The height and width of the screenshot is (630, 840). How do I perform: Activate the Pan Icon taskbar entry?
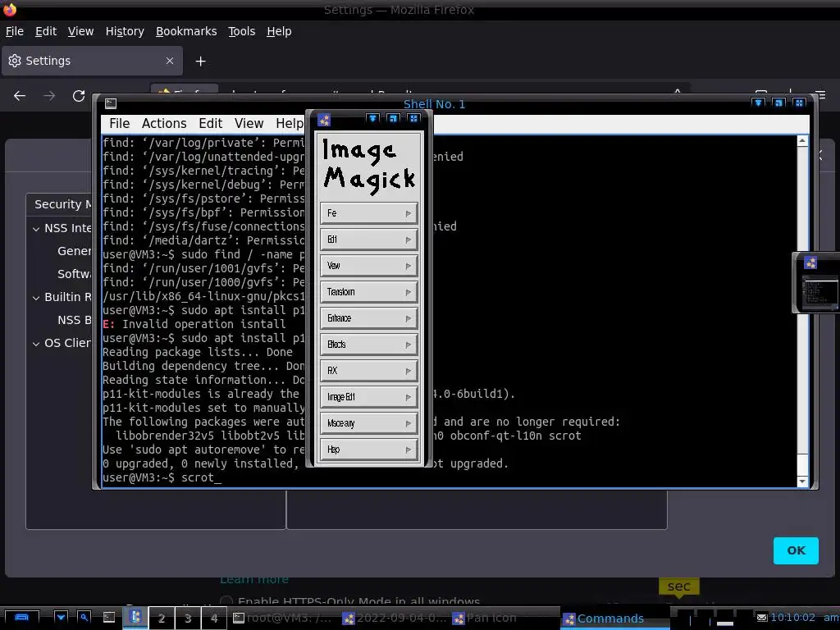504,619
